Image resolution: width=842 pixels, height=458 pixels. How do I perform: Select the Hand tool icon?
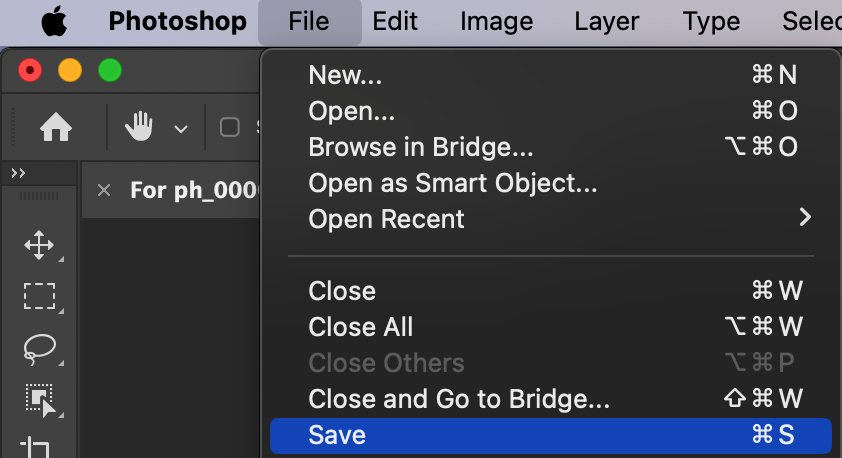[139, 127]
